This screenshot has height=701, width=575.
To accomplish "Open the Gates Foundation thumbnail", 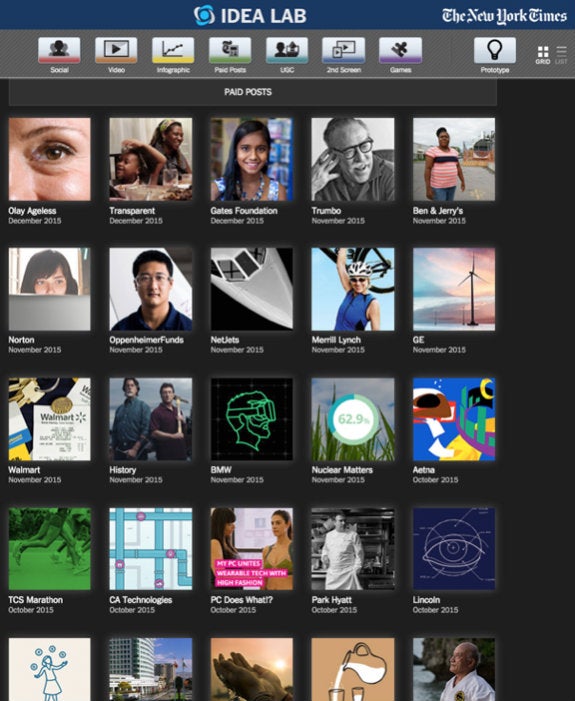I will pos(252,159).
